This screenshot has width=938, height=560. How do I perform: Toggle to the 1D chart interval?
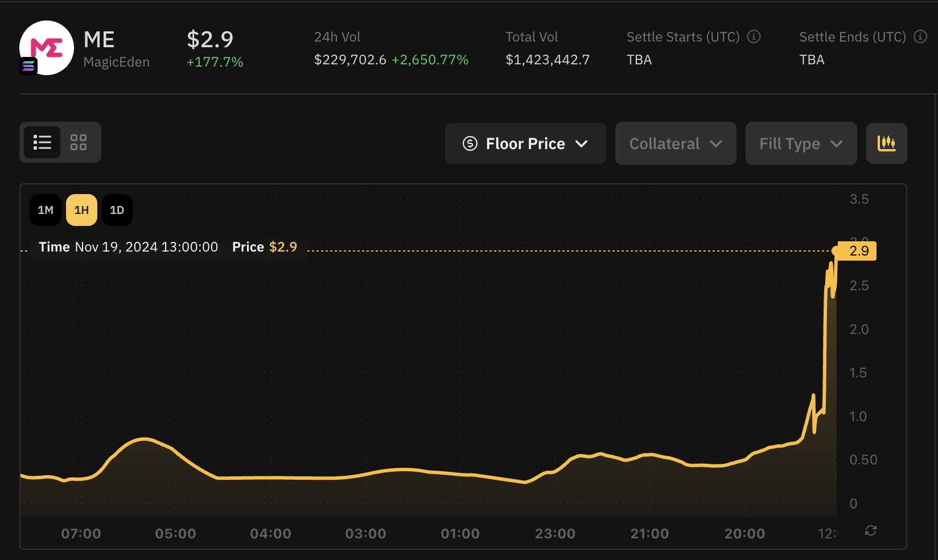(117, 209)
